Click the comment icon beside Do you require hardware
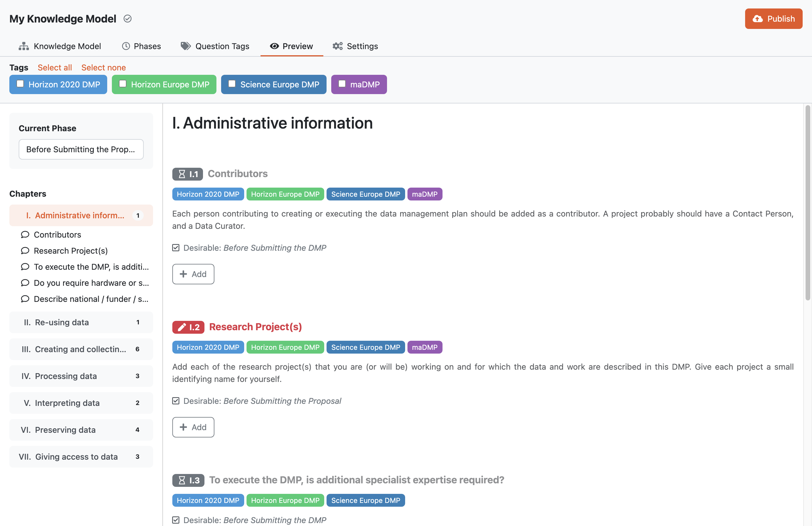 (25, 283)
